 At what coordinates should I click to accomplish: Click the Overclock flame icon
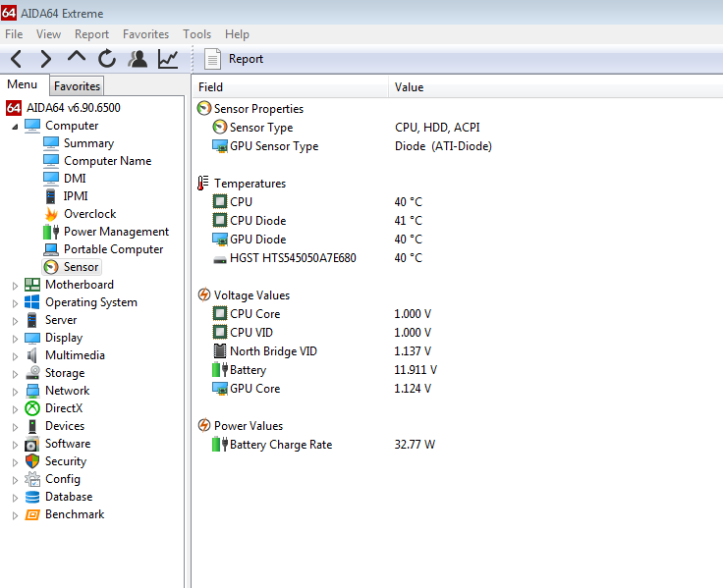pos(51,214)
